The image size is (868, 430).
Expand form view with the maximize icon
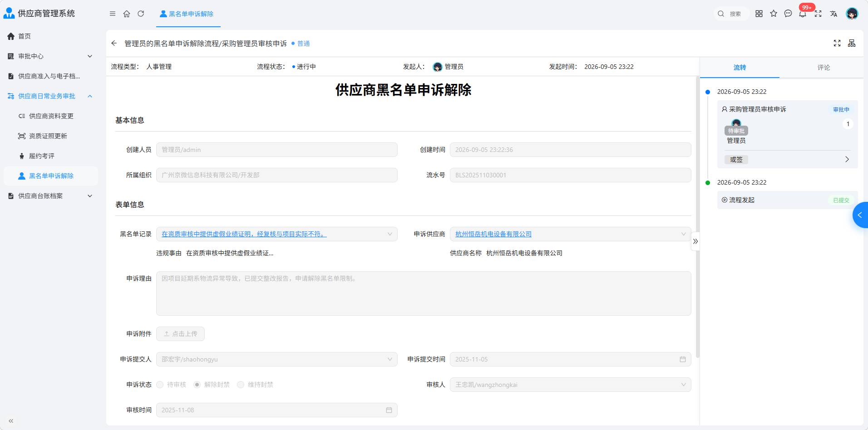837,43
